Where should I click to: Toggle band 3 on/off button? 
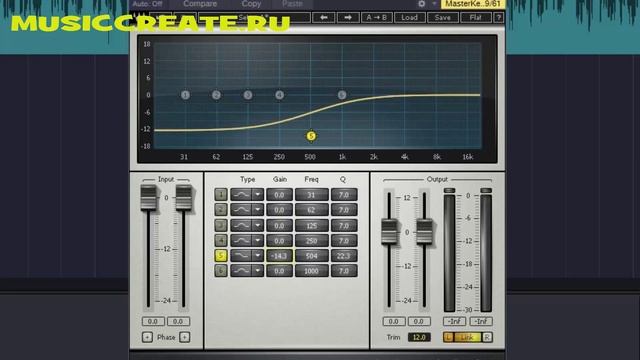click(221, 225)
